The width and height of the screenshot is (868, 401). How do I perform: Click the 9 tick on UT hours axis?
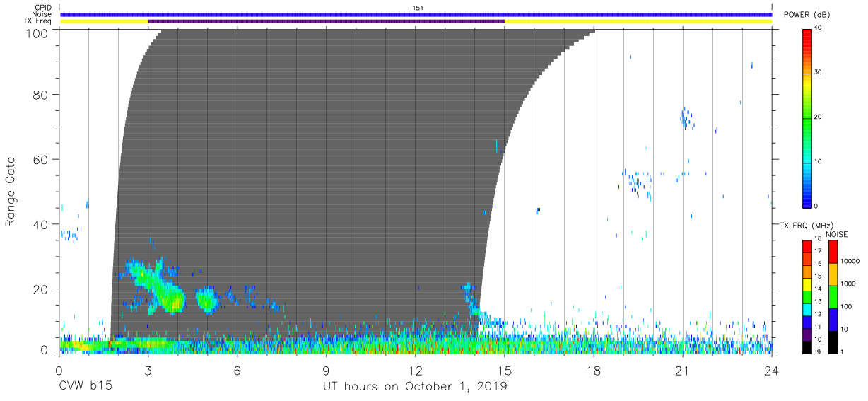(x=326, y=371)
